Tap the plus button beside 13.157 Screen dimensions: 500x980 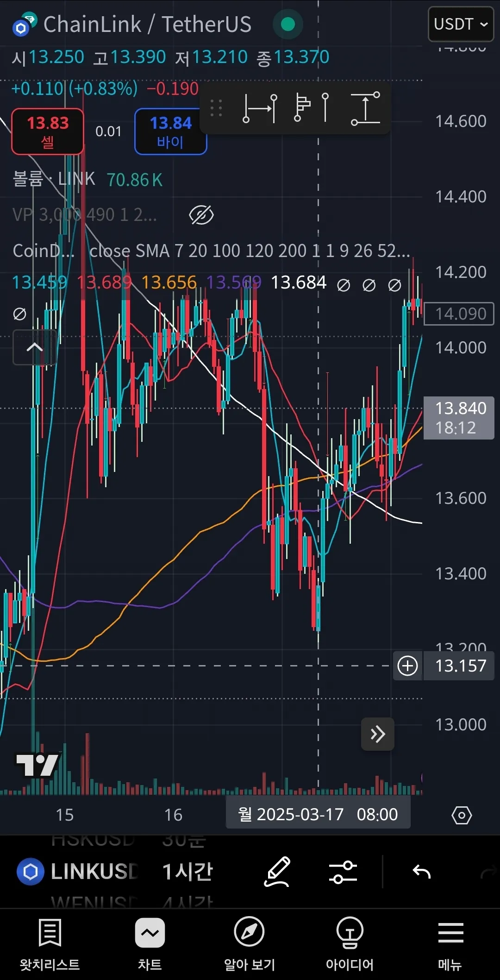coord(407,666)
